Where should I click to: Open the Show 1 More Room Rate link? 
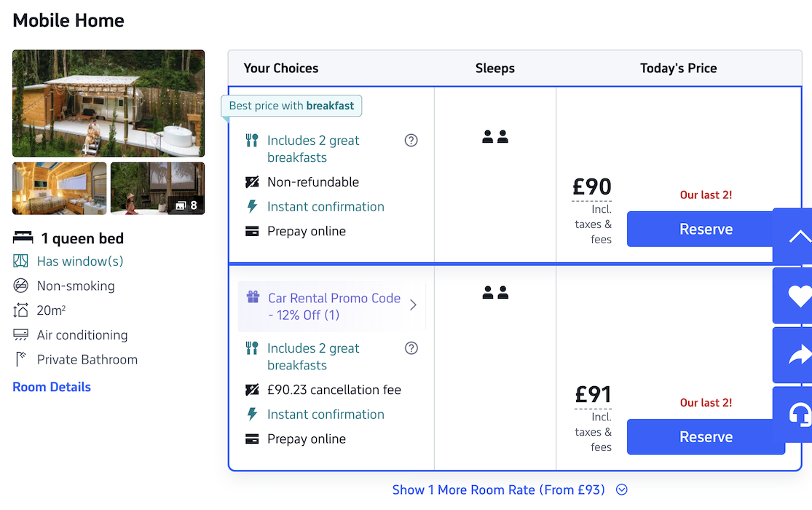point(499,490)
